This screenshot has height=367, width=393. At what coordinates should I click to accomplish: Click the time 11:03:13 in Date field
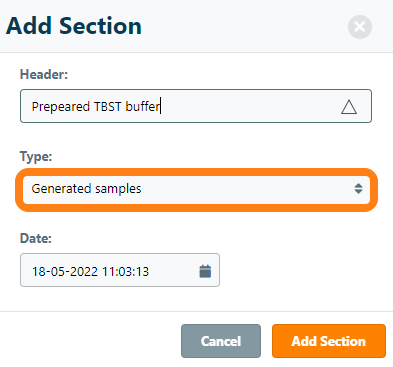pyautogui.click(x=125, y=271)
